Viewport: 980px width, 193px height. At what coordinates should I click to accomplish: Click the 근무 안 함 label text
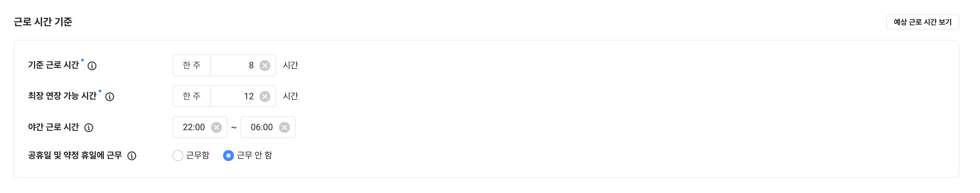click(254, 155)
